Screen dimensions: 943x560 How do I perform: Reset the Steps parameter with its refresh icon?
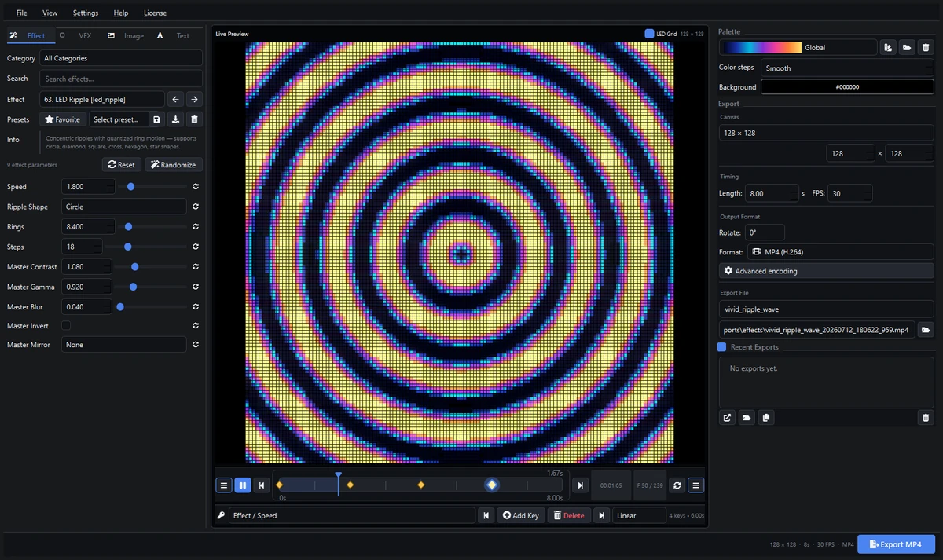(195, 247)
